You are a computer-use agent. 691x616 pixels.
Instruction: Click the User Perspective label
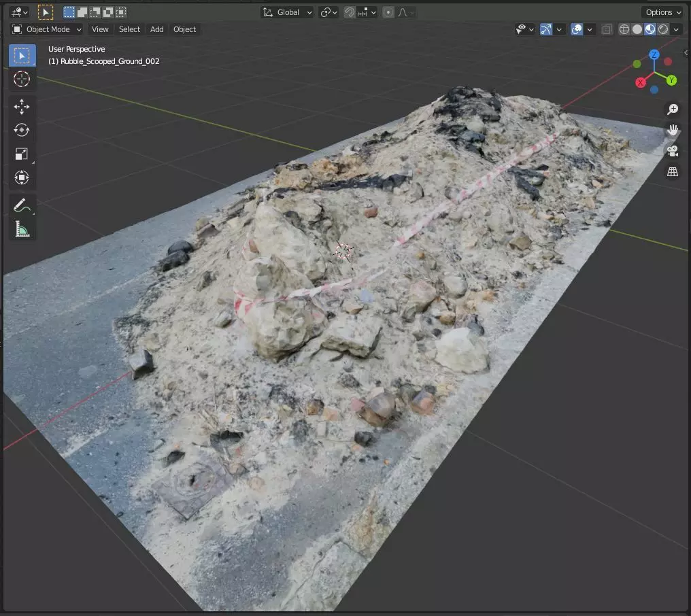pos(77,49)
